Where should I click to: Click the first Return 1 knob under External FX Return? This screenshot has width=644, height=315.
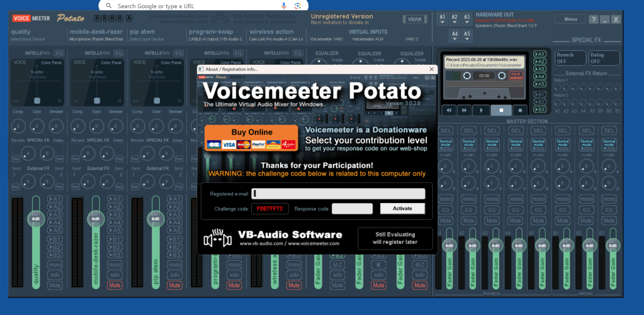pos(557,87)
